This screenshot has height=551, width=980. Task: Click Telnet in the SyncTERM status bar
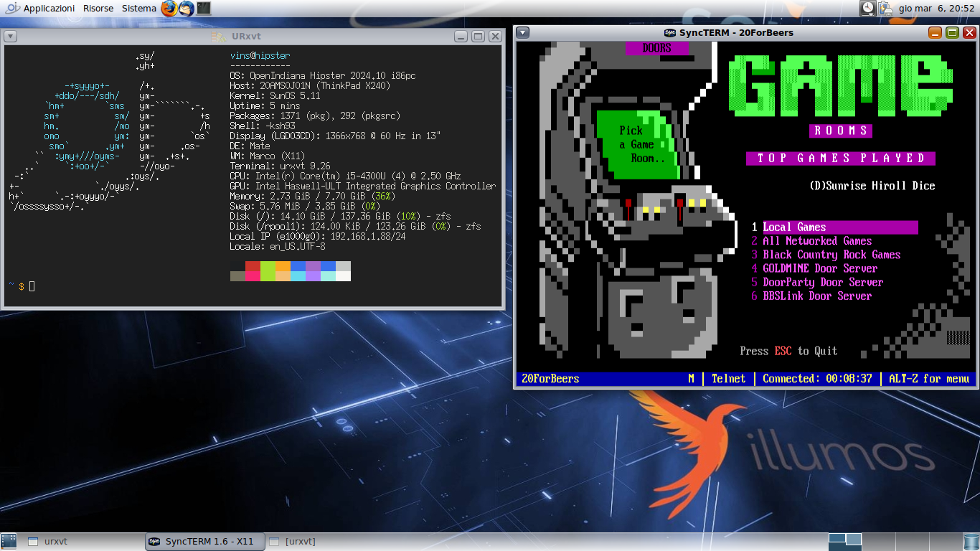[728, 379]
